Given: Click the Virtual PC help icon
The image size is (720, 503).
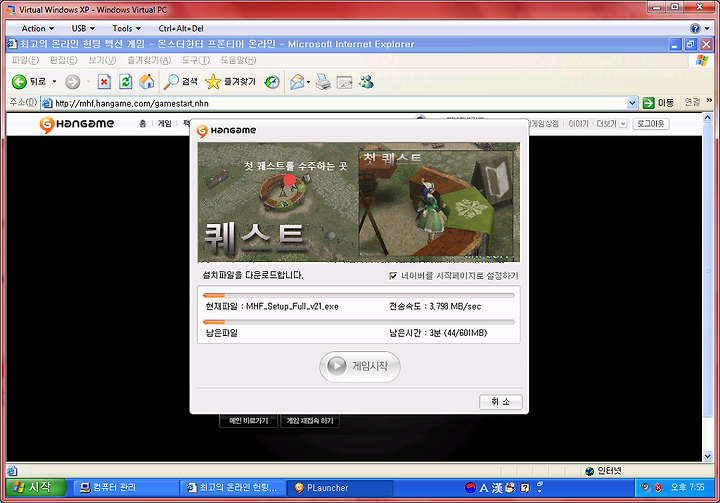Looking at the screenshot, I should [x=695, y=28].
